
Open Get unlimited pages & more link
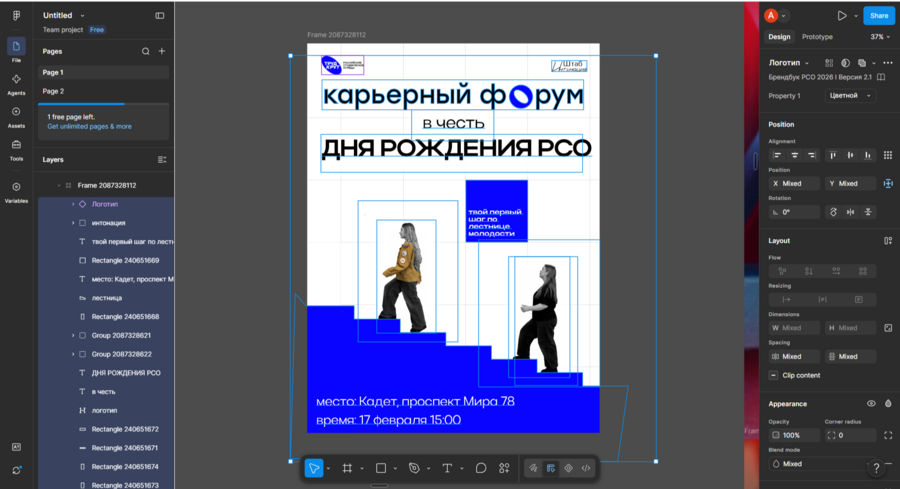(90, 126)
